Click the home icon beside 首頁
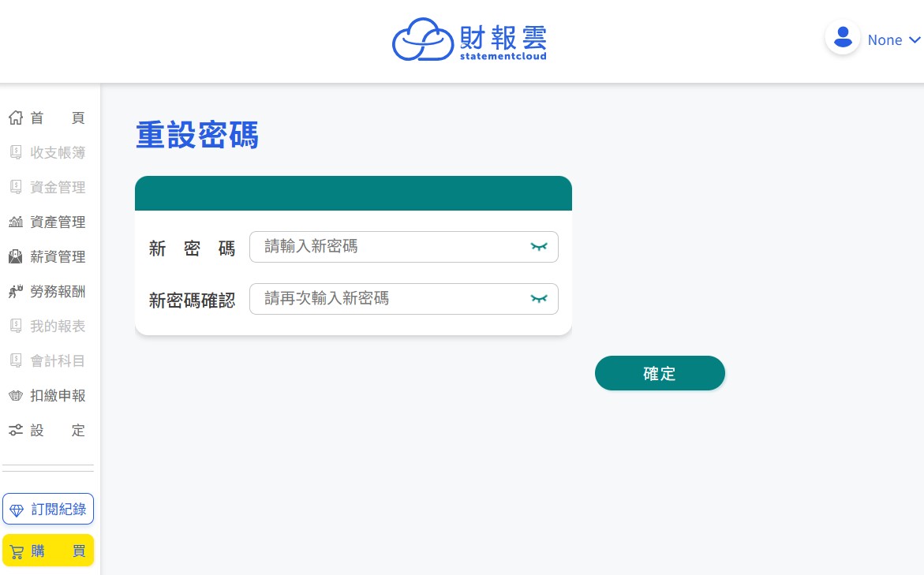The width and height of the screenshot is (924, 575). [15, 118]
